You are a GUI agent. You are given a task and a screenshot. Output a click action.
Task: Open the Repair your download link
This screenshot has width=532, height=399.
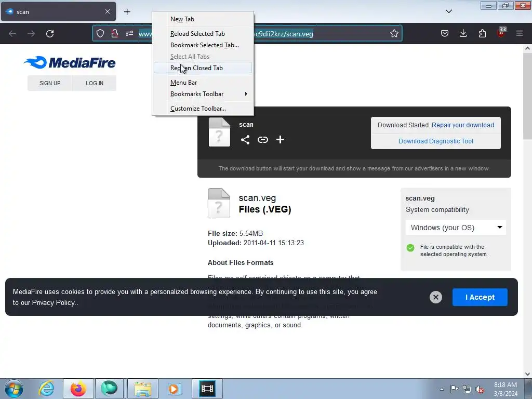[x=463, y=125]
